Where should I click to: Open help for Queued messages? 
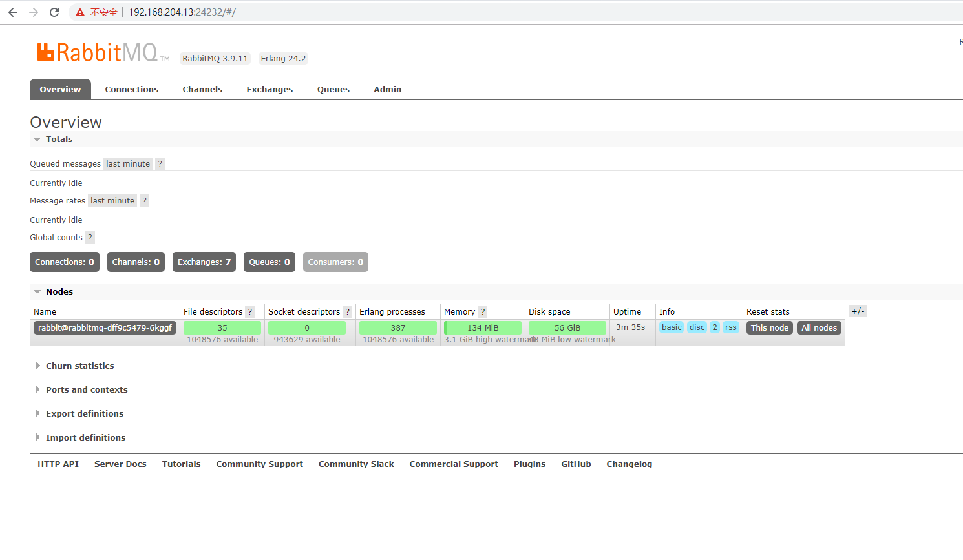(160, 163)
